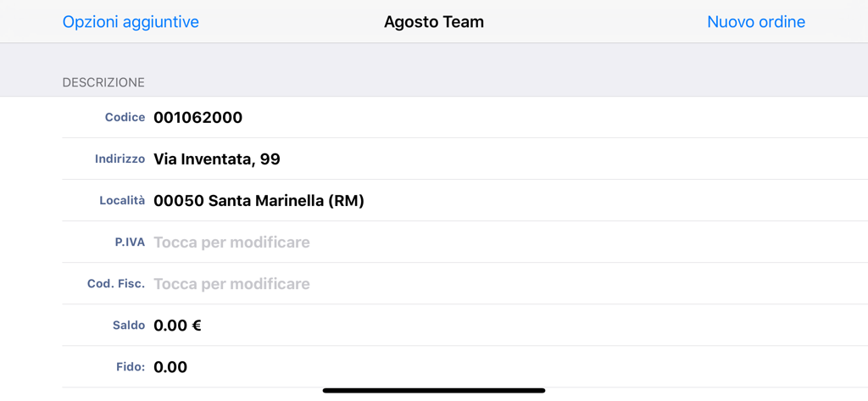Edit the 00050 Santa Marinella locality field

click(259, 201)
